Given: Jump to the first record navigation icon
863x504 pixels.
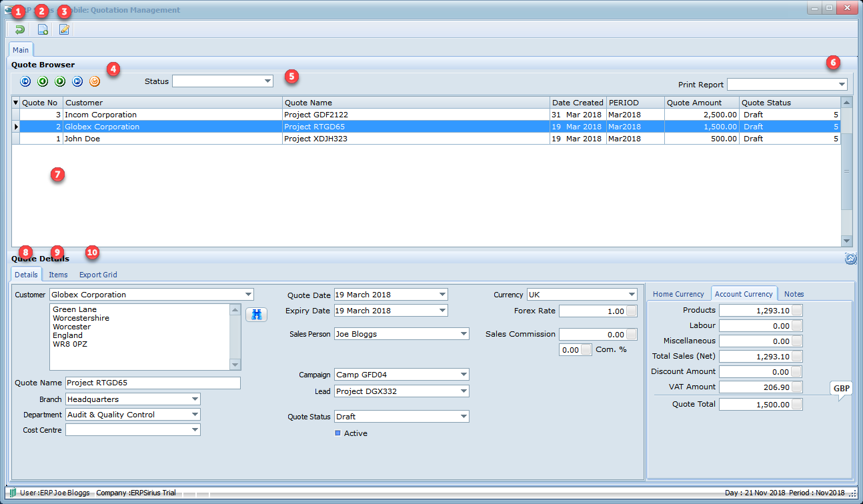Looking at the screenshot, I should pyautogui.click(x=25, y=81).
